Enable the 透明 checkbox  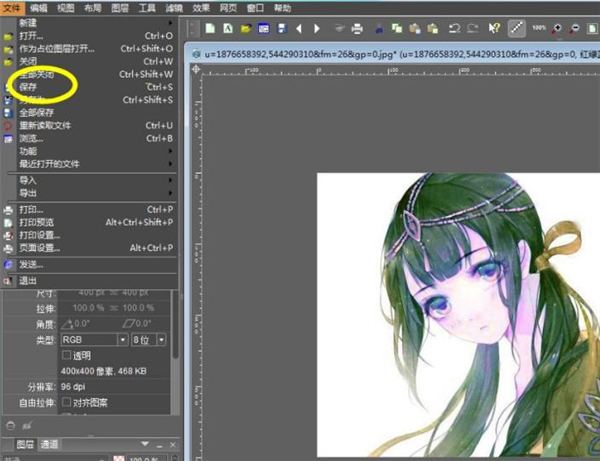[x=67, y=355]
